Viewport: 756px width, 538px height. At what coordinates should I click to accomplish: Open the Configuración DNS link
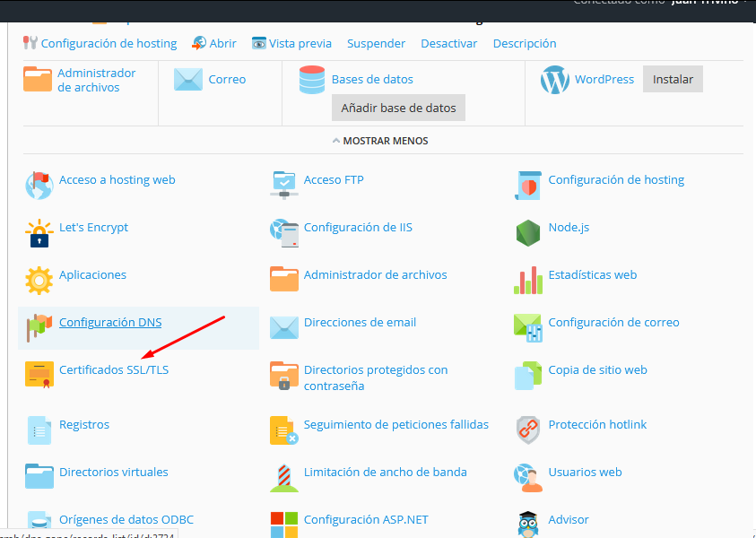pos(110,322)
